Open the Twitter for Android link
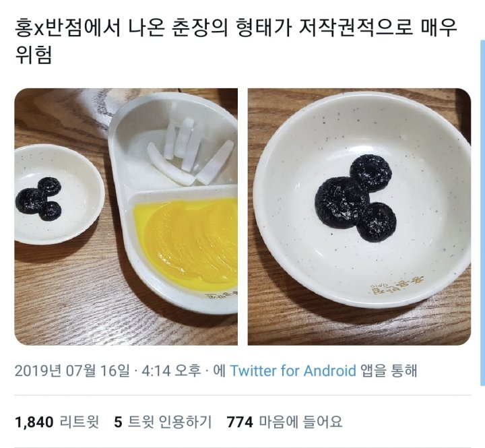 click(293, 371)
